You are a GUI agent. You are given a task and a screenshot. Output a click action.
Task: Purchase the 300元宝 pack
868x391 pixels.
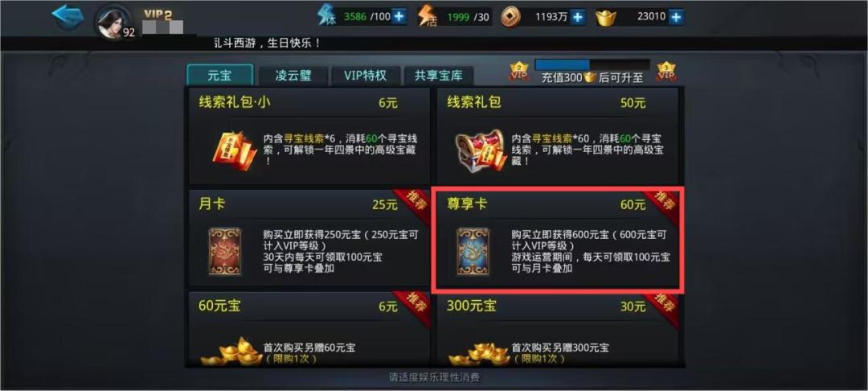[558, 329]
